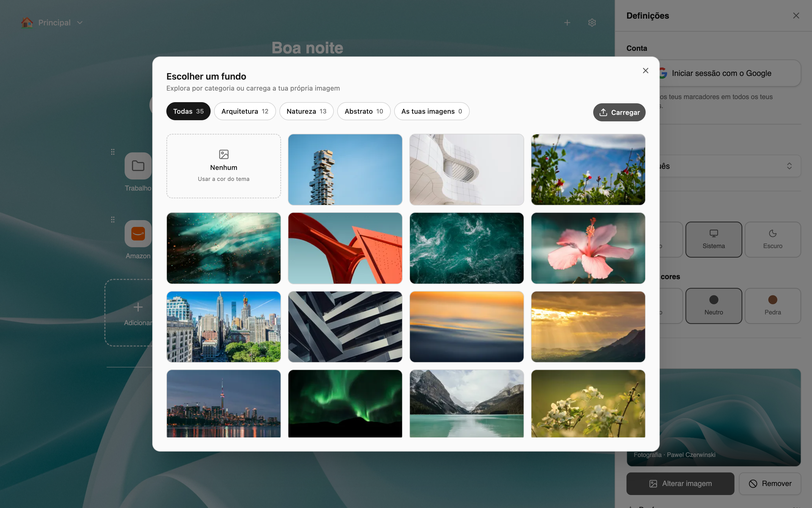Open the Principal page dropdown

[x=52, y=23]
